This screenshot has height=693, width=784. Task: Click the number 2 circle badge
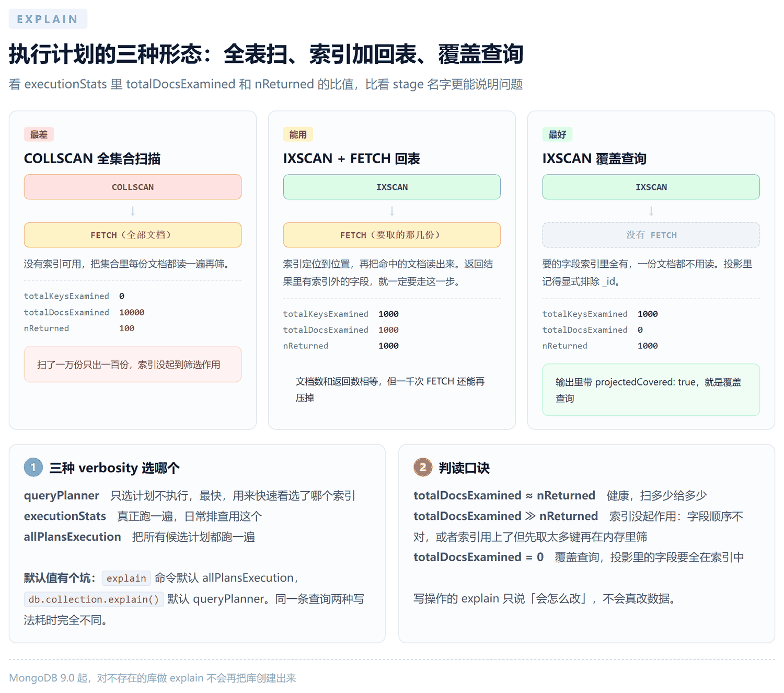coord(423,467)
